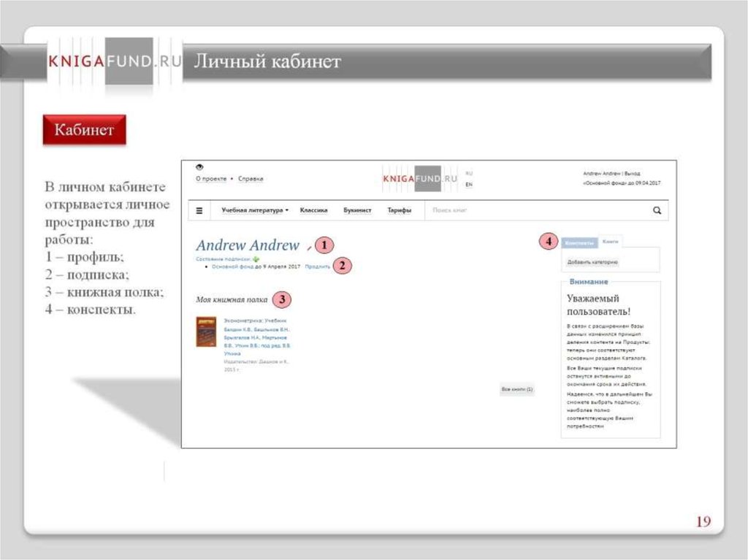Open the hamburger menu icon

(x=199, y=210)
